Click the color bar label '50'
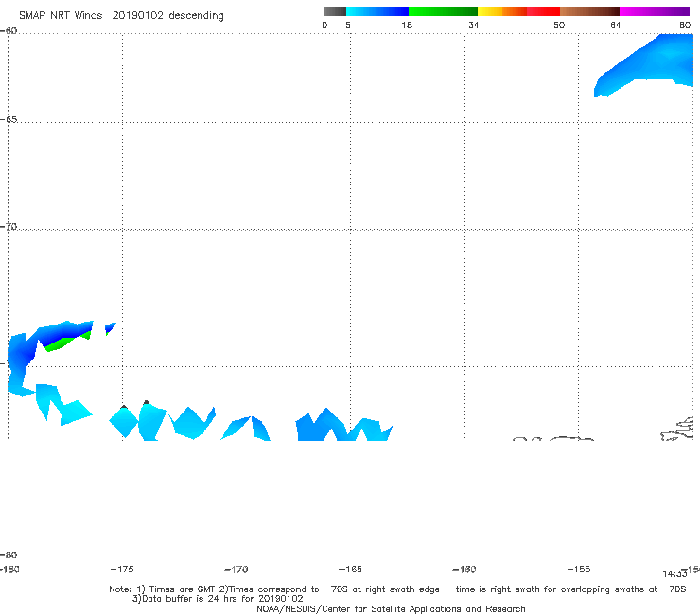The height and width of the screenshot is (615, 700). 559,25
